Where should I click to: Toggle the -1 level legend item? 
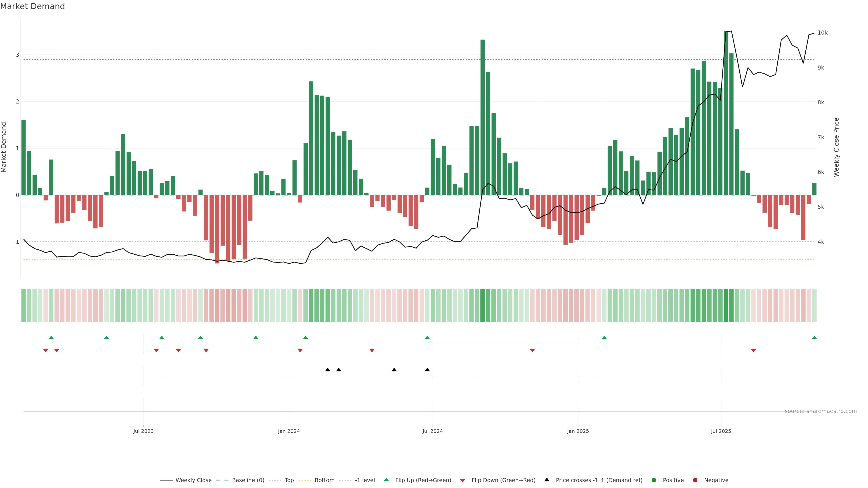[365, 480]
